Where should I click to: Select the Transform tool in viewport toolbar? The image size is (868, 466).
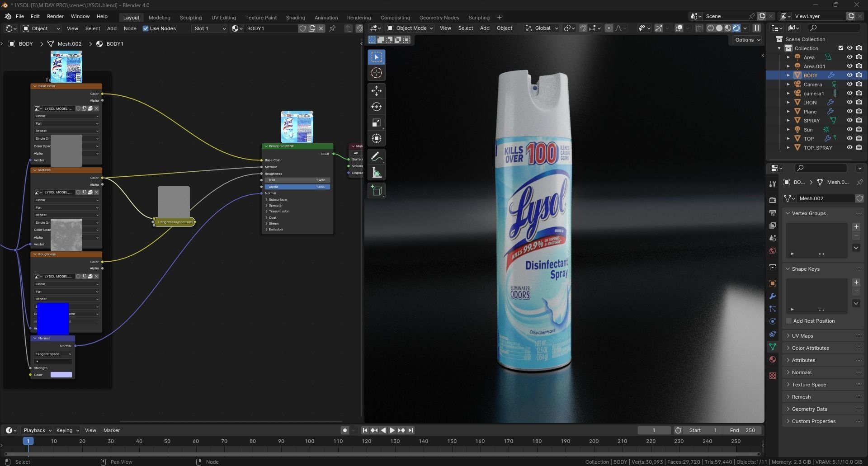click(x=376, y=138)
